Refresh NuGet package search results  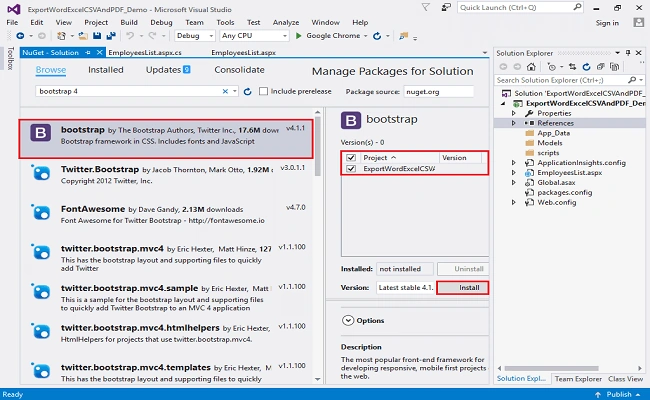247,92
